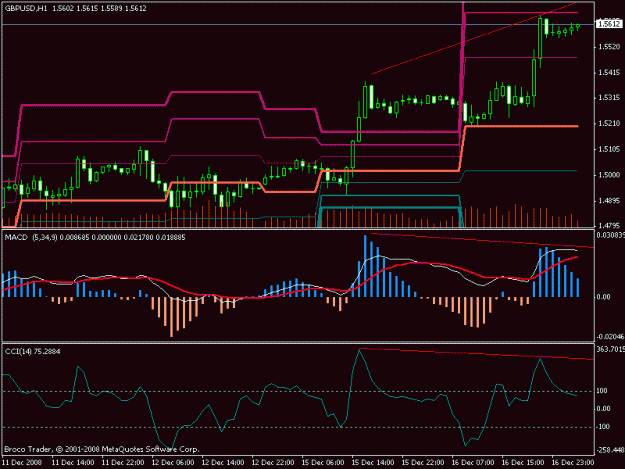Select the current price label 1.5612
Screen dimensions: 625x469
(609, 24)
